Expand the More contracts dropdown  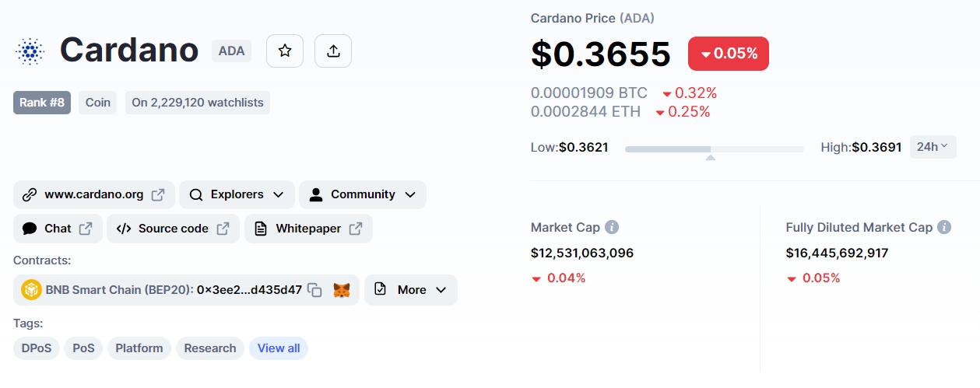click(411, 290)
